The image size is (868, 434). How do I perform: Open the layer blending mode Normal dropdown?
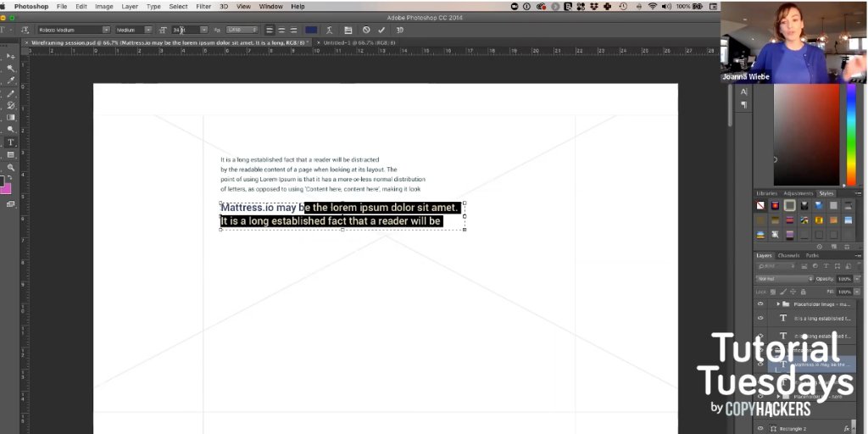pyautogui.click(x=784, y=279)
